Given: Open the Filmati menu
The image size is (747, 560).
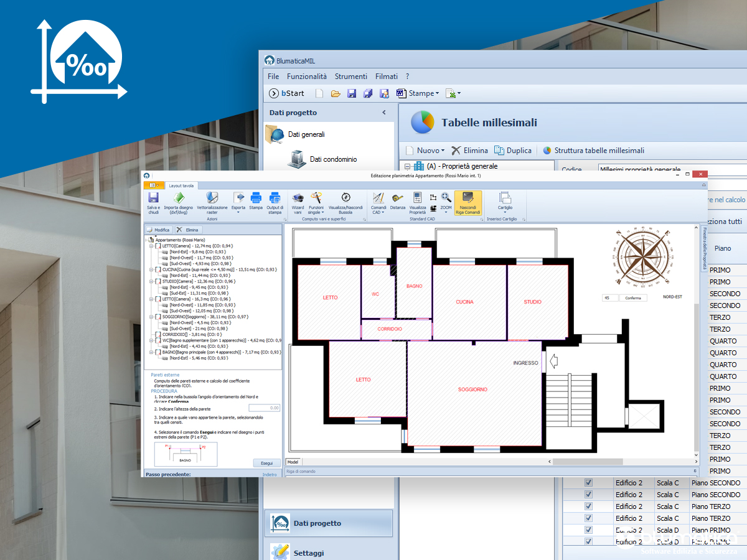Looking at the screenshot, I should 387,77.
